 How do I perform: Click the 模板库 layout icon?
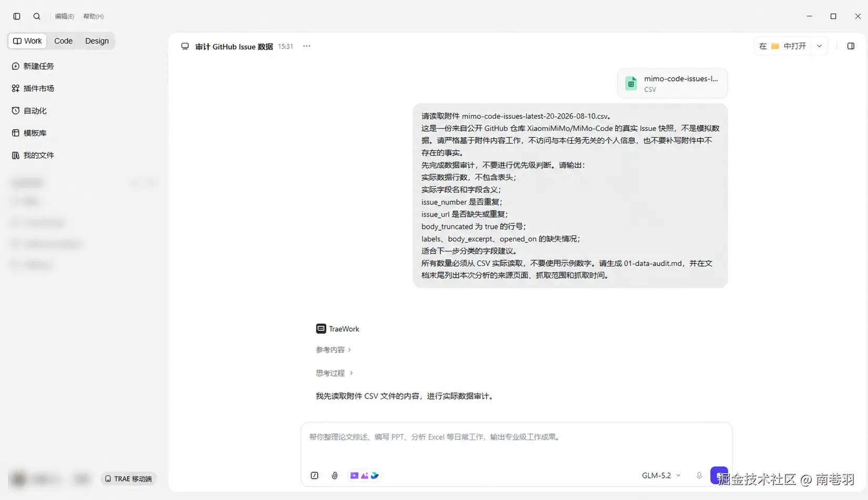(x=15, y=133)
